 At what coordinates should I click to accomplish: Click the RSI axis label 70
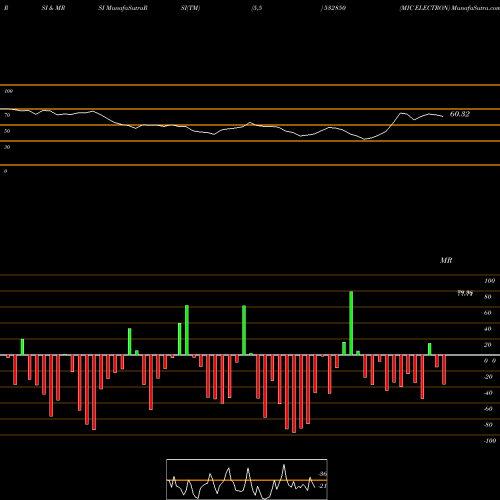[x=7, y=115]
